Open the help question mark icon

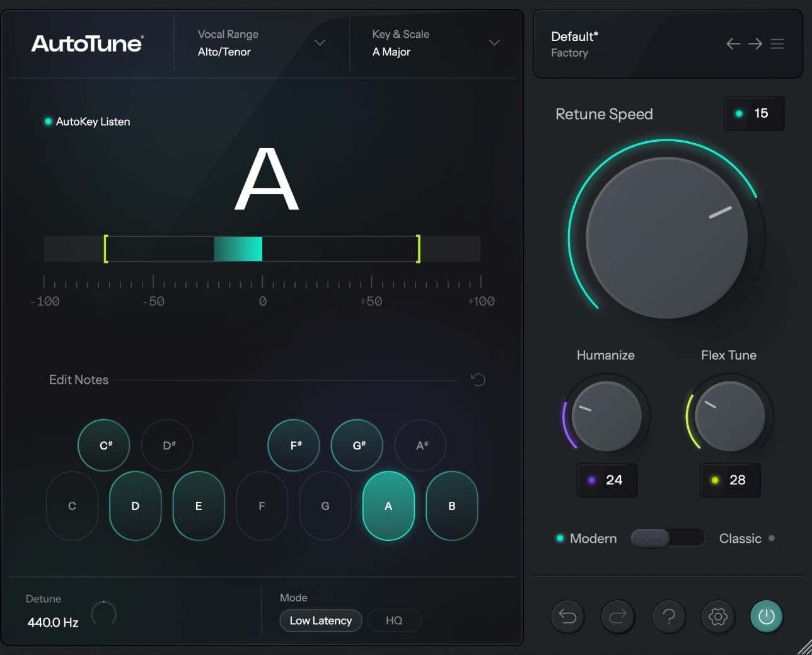point(668,617)
